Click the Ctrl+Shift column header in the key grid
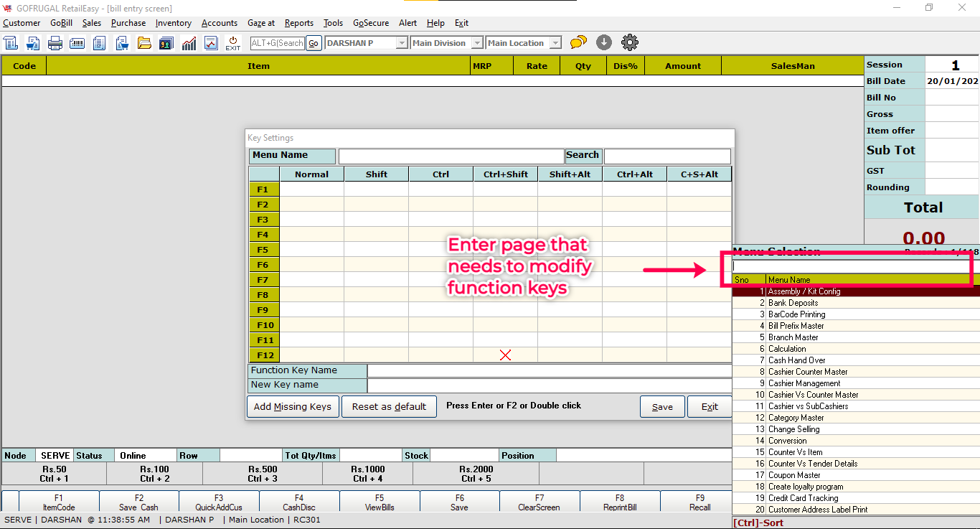Image resolution: width=980 pixels, height=529 pixels. click(505, 174)
